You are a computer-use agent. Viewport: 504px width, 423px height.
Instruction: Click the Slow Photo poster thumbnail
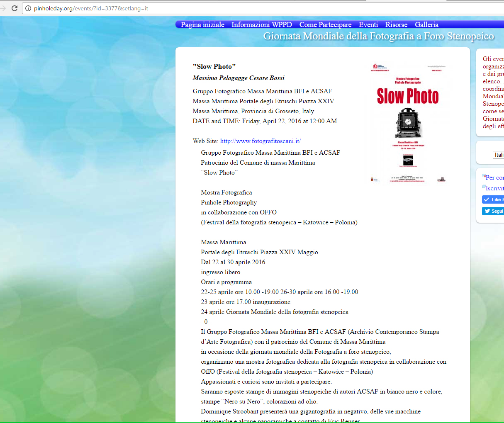click(x=408, y=123)
